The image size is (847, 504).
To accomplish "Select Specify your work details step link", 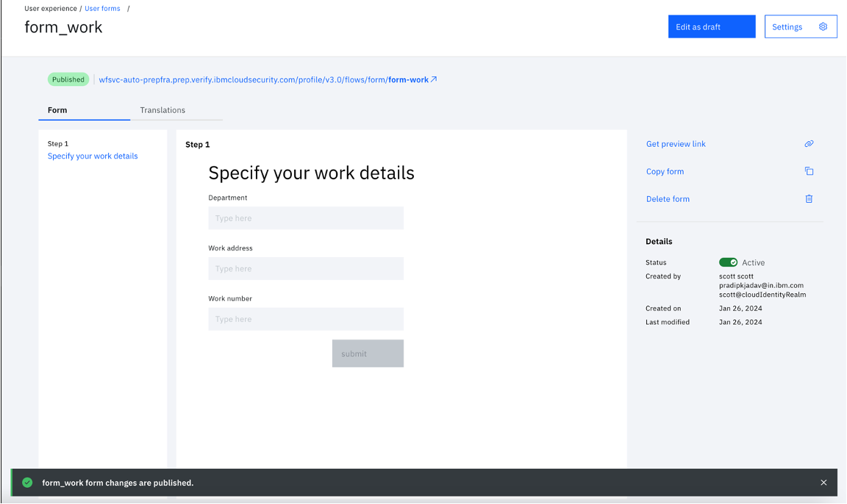I will (93, 156).
